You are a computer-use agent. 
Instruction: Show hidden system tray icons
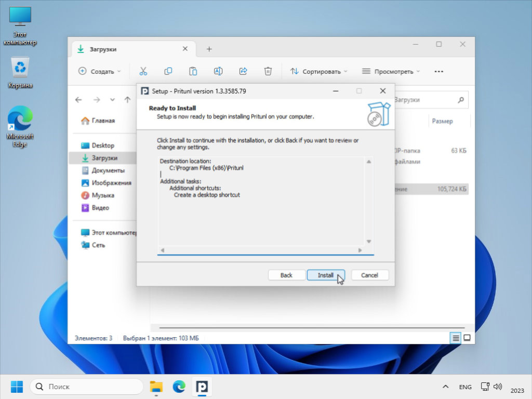click(x=445, y=387)
